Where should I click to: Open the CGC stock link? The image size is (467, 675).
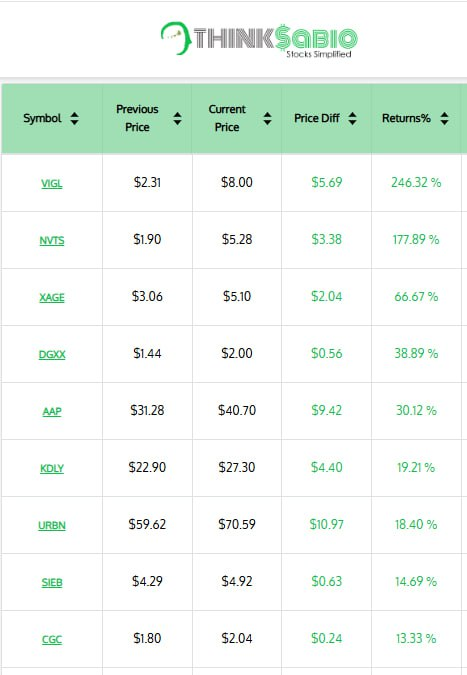click(x=52, y=640)
